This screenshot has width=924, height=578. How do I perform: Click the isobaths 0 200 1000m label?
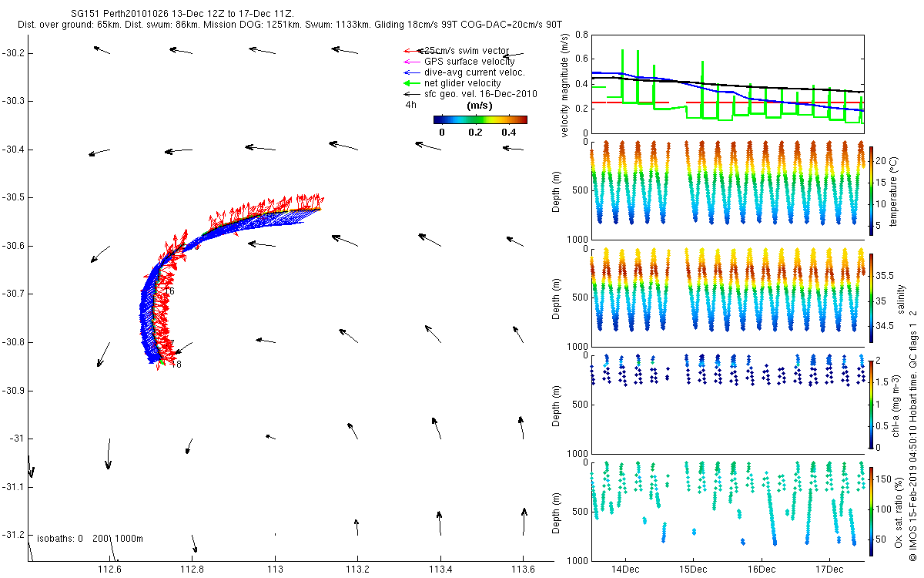coord(90,538)
